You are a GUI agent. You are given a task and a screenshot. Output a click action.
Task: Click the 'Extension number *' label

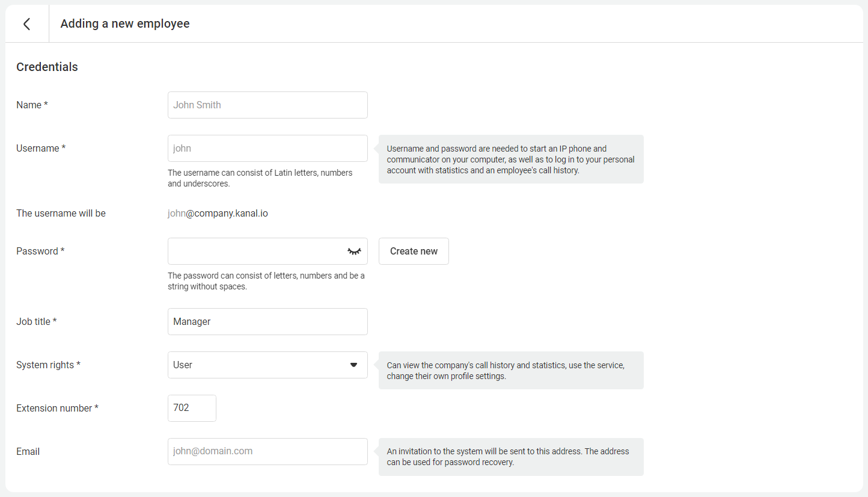57,409
